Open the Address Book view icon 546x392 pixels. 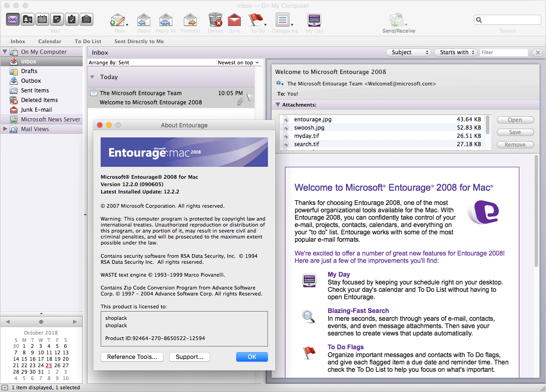[28, 19]
